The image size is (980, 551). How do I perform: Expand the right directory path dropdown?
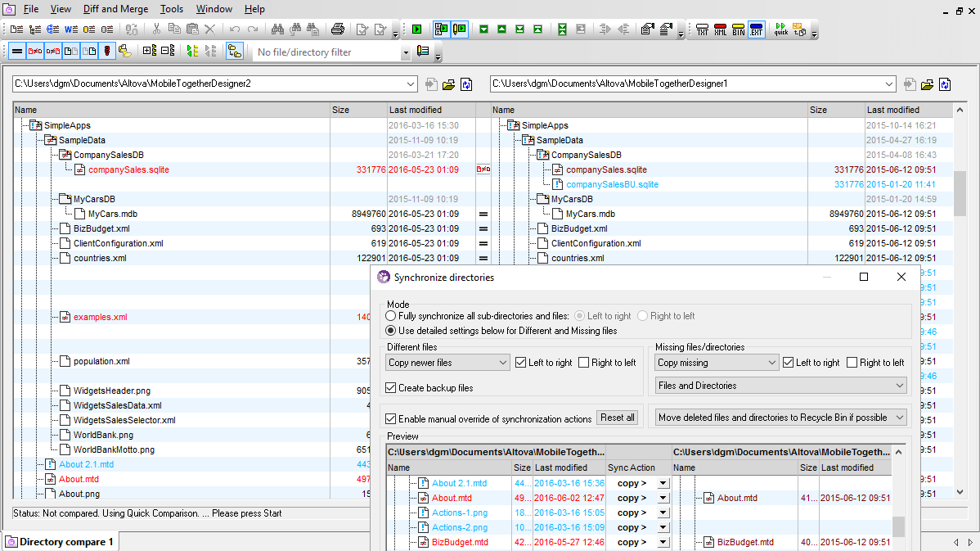(888, 84)
